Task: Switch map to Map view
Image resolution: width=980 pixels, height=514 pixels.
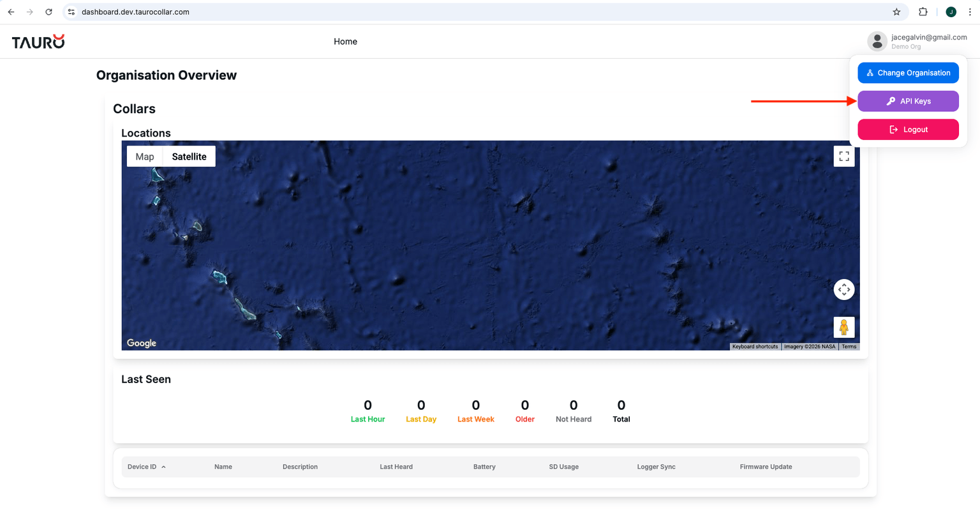Action: 145,156
